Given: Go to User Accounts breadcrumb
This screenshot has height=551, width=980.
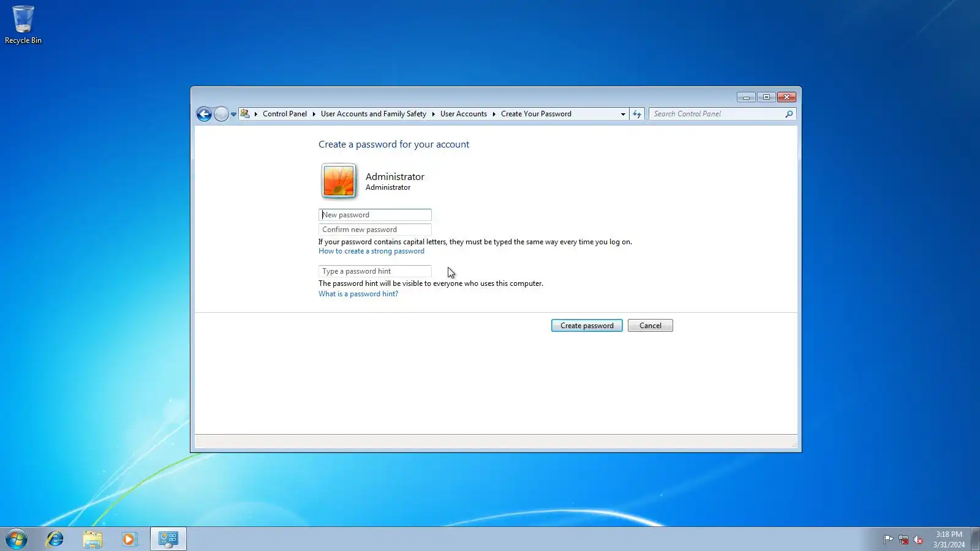Looking at the screenshot, I should pyautogui.click(x=464, y=114).
